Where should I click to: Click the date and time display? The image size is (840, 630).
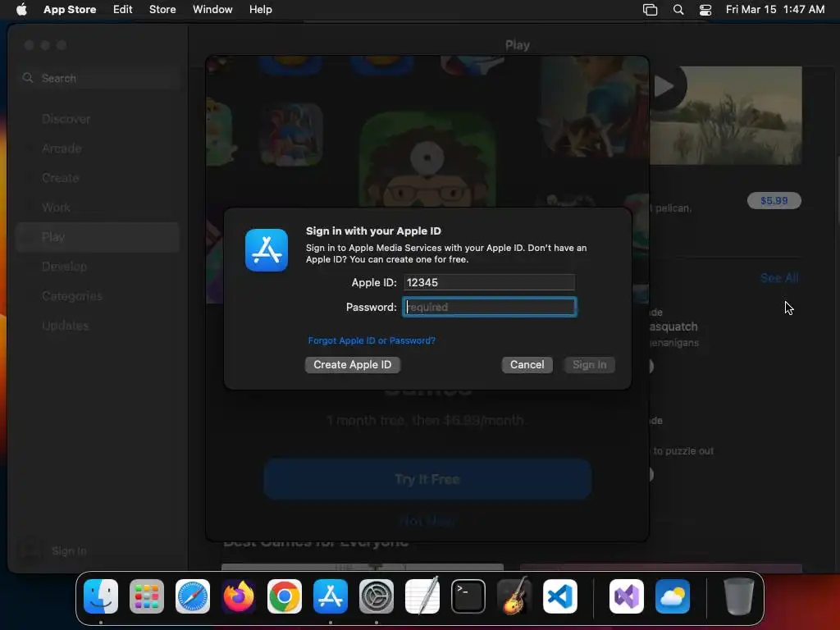click(x=775, y=9)
